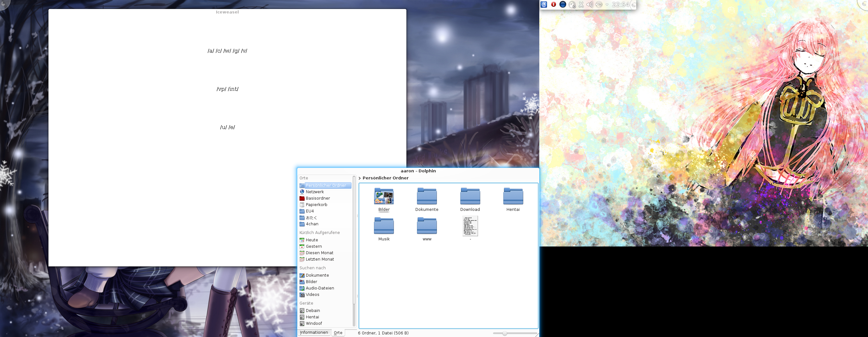
Task: Follow the /int/ link in Iceweasel
Action: (x=233, y=89)
